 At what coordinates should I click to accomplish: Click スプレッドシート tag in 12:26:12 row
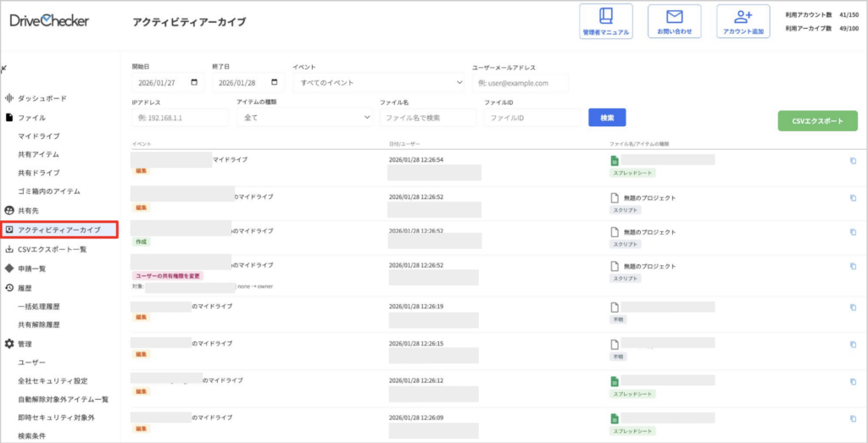tap(632, 394)
